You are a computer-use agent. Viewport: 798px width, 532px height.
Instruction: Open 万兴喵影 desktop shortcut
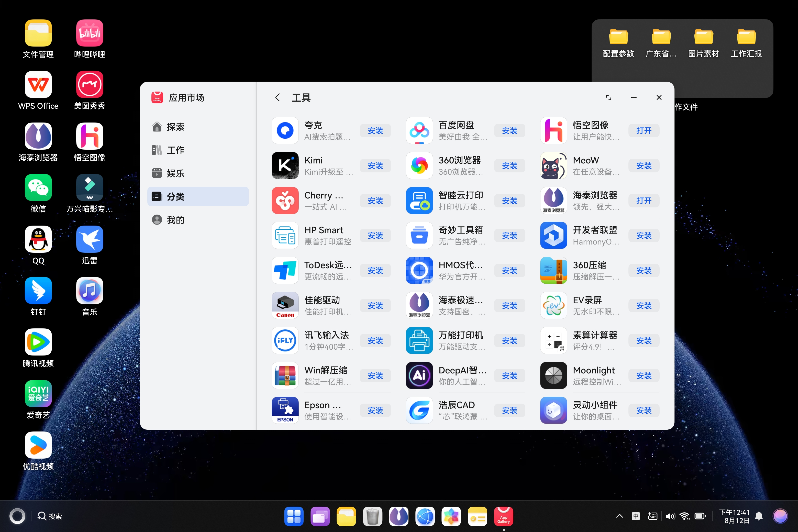click(x=90, y=194)
